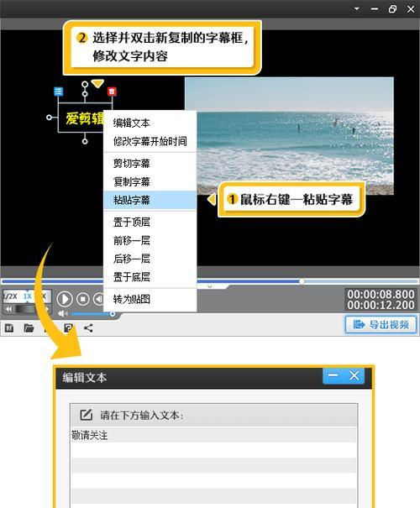
Task: Stop the video playback
Action: (83, 299)
